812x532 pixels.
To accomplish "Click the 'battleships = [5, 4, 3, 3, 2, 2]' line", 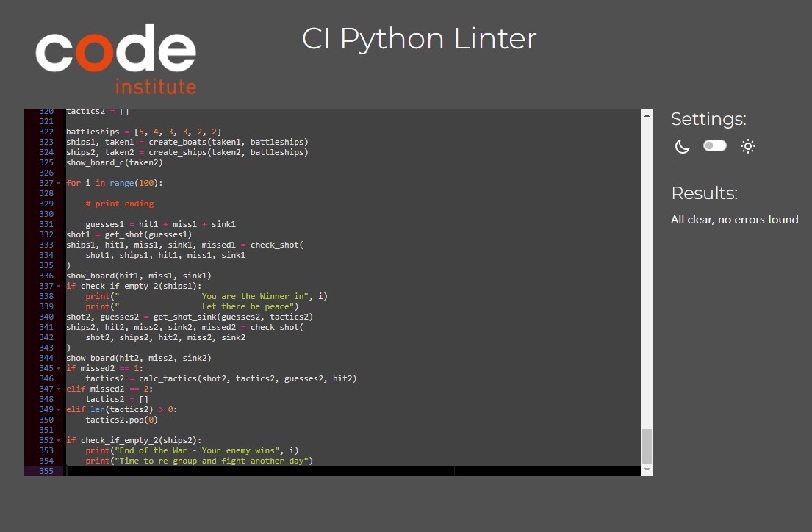I will click(x=143, y=132).
